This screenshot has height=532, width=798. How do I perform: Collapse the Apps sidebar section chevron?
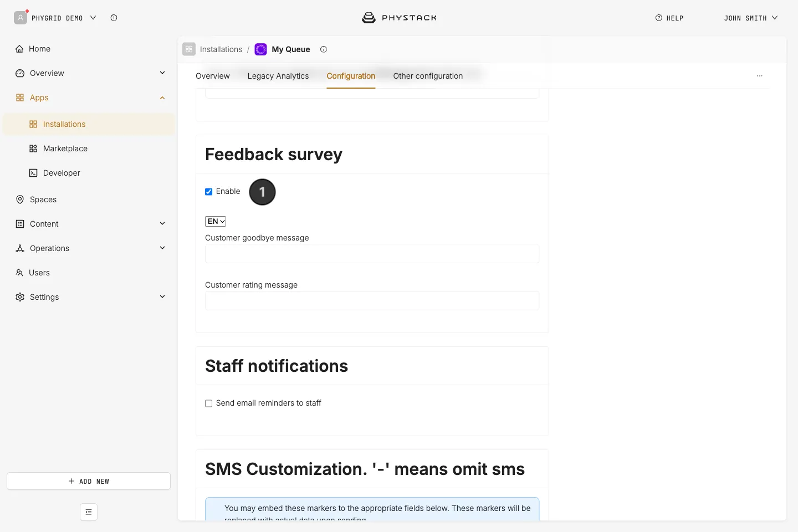162,98
